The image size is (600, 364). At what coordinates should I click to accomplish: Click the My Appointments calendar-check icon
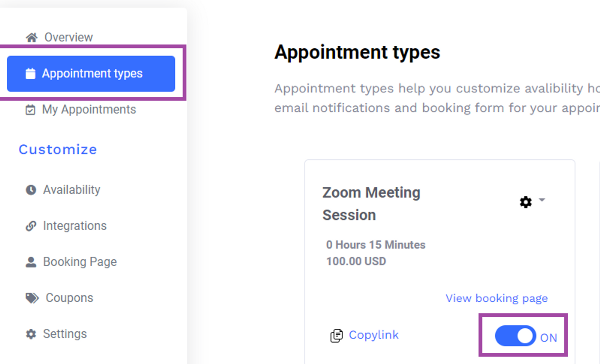(x=30, y=110)
